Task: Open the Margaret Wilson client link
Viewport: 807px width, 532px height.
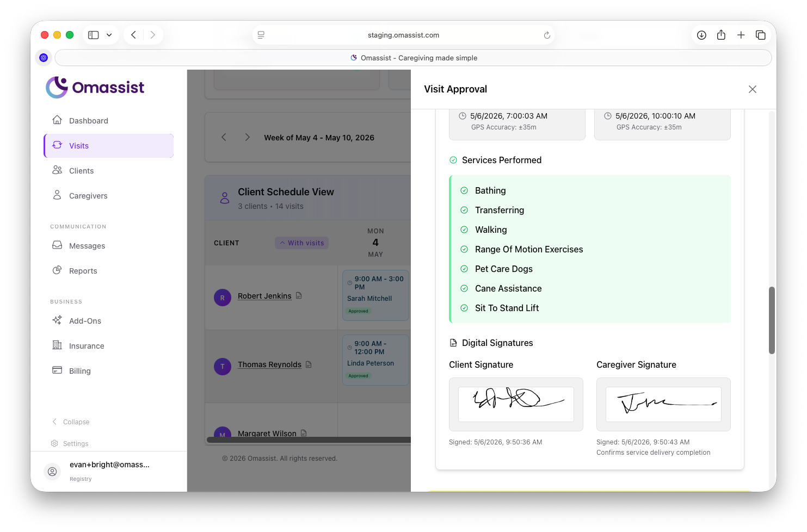Action: point(267,434)
